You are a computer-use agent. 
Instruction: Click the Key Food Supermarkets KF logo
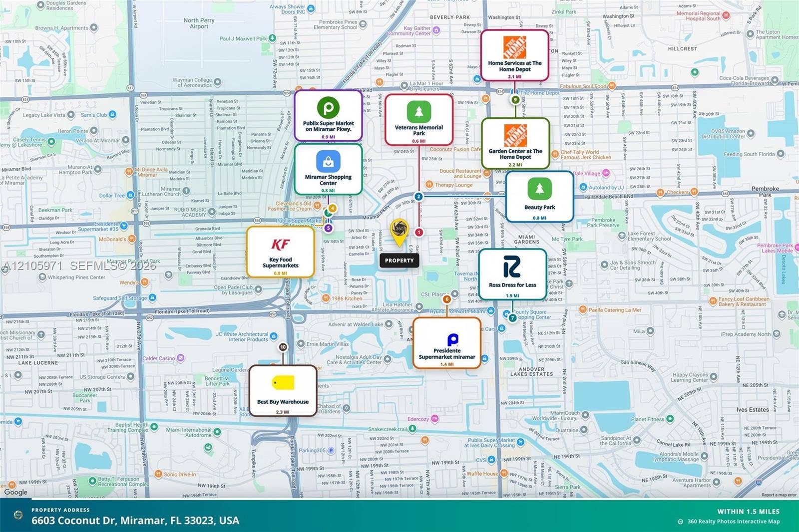[x=281, y=244]
